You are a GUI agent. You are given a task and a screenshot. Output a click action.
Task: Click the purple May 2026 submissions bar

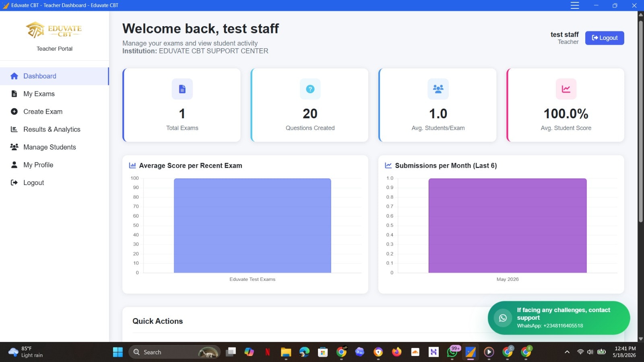508,226
